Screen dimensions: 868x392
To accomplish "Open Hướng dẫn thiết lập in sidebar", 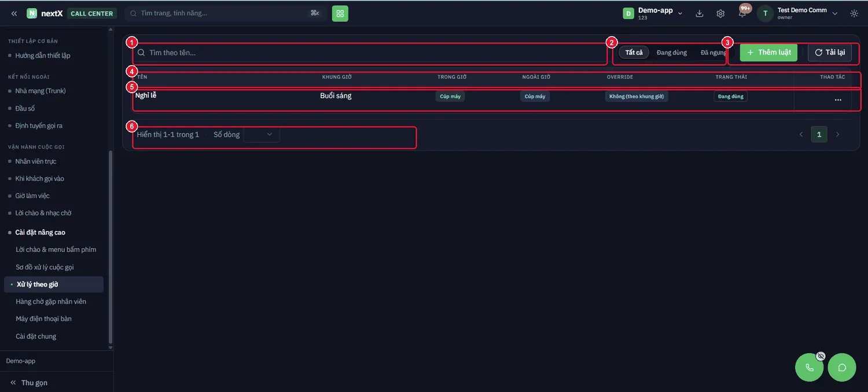I will coord(43,56).
